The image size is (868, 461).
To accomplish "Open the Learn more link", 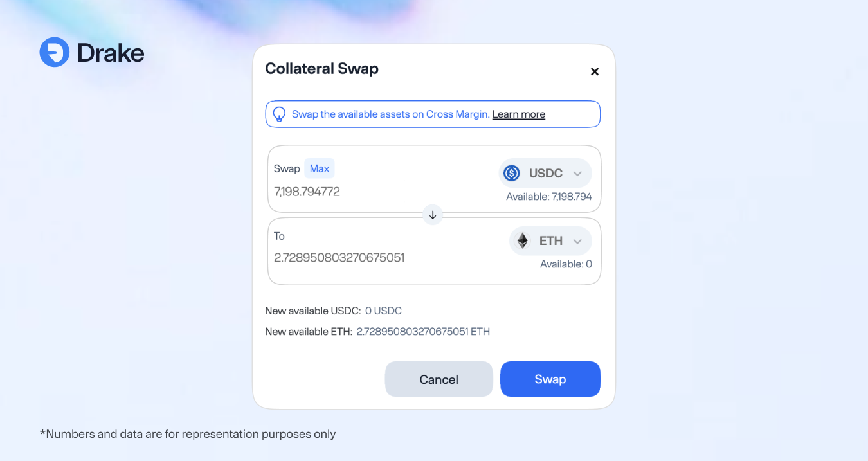I will click(x=518, y=114).
